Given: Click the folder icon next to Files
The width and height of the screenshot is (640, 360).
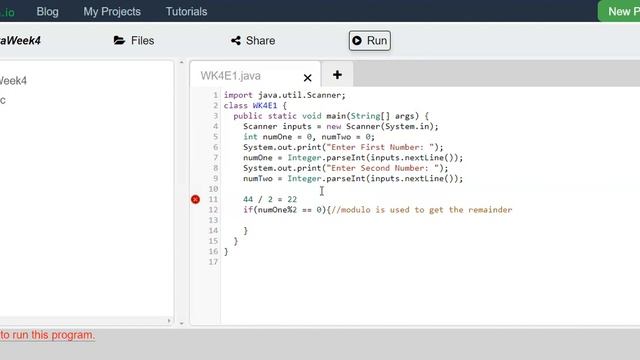Looking at the screenshot, I should (x=119, y=40).
